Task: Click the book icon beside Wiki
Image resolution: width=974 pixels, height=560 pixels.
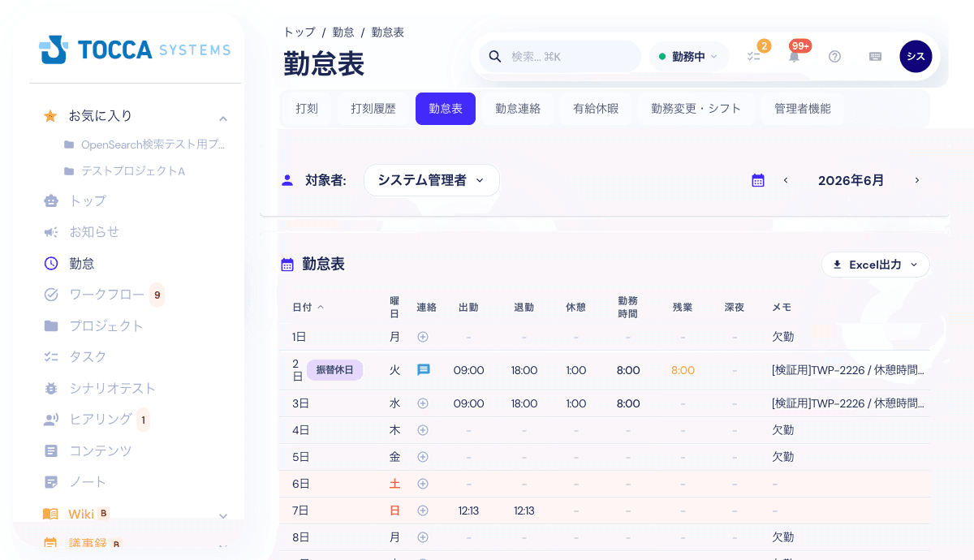Action: point(50,514)
